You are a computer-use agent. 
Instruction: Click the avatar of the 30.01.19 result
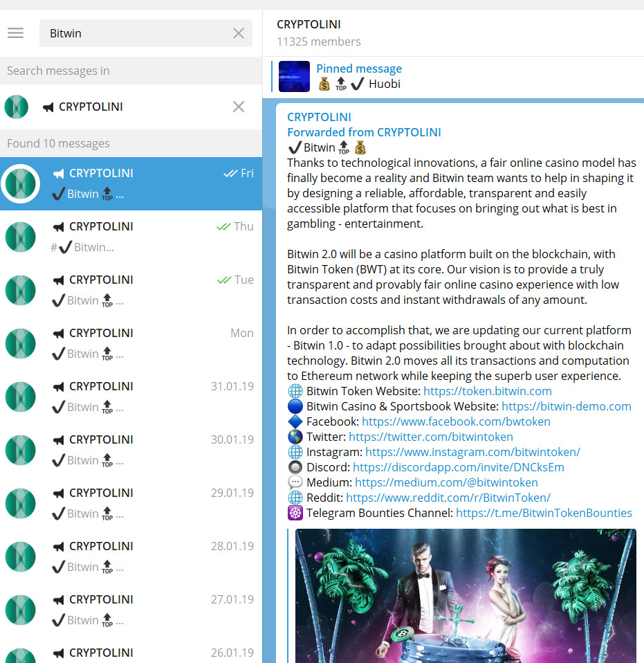pos(20,450)
